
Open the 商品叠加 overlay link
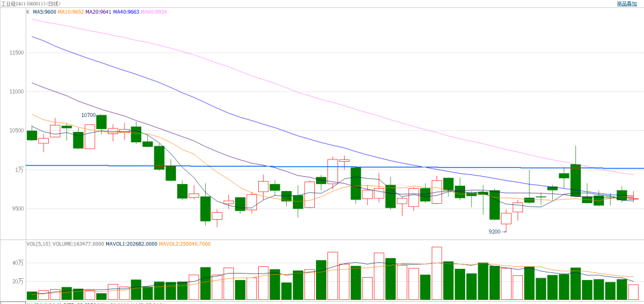click(x=626, y=4)
